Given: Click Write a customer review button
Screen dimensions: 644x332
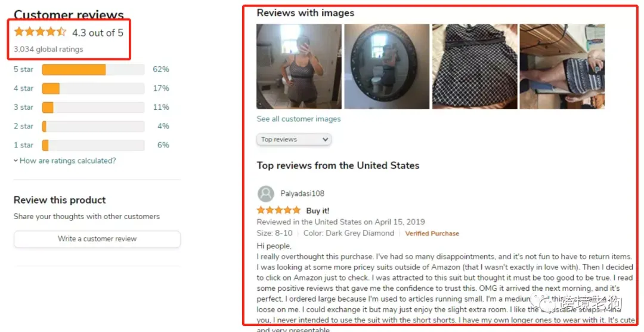Looking at the screenshot, I should pyautogui.click(x=97, y=239).
